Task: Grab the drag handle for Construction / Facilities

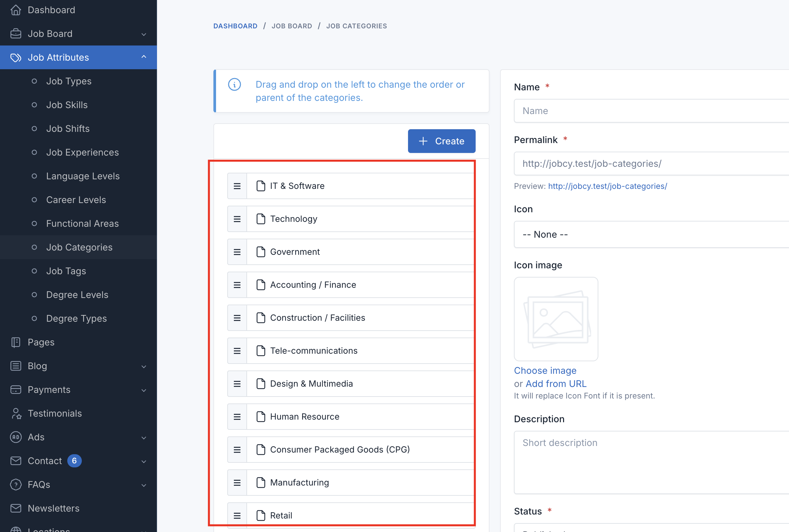Action: (x=237, y=317)
